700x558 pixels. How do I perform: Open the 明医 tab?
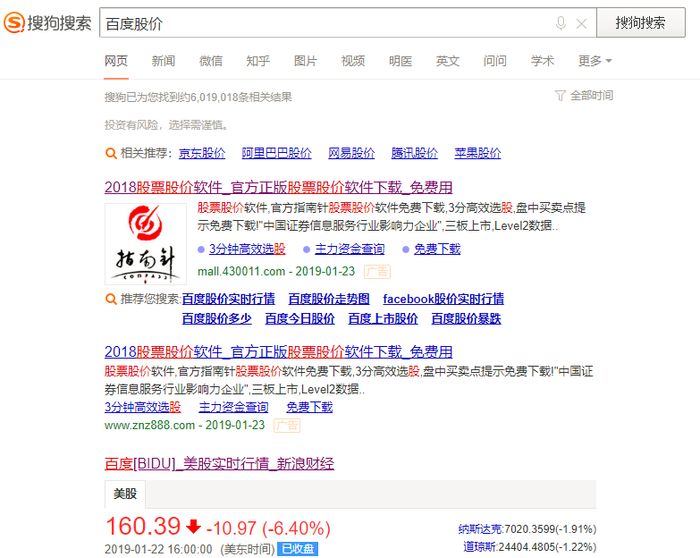pos(400,61)
